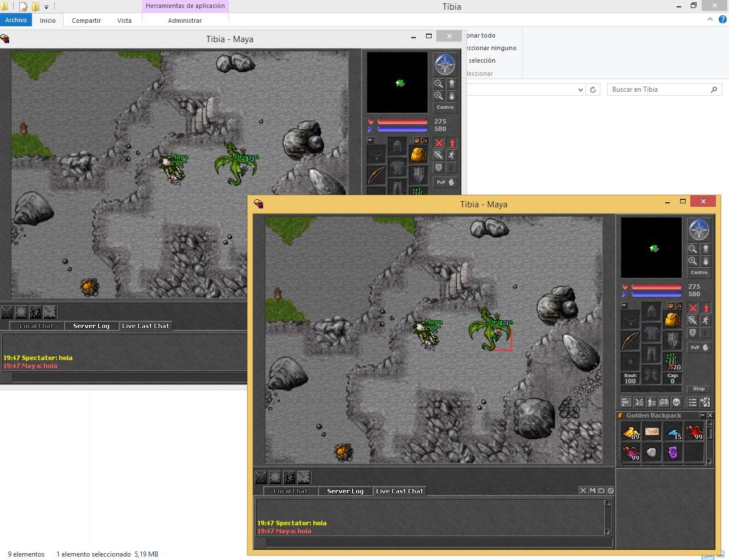Image resolution: width=737 pixels, height=560 pixels.
Task: Click the shield equipment slot in front window
Action: [673, 341]
